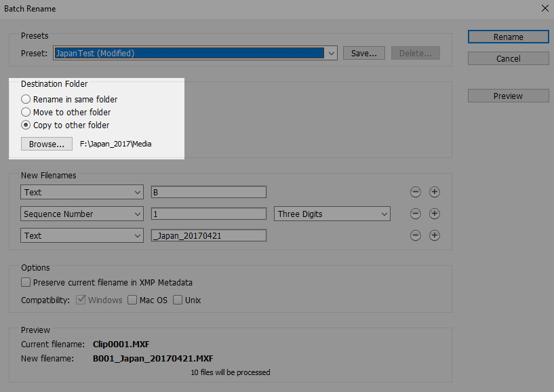Click current filename Clip0001.MXF
The image size is (554, 392).
pos(121,345)
